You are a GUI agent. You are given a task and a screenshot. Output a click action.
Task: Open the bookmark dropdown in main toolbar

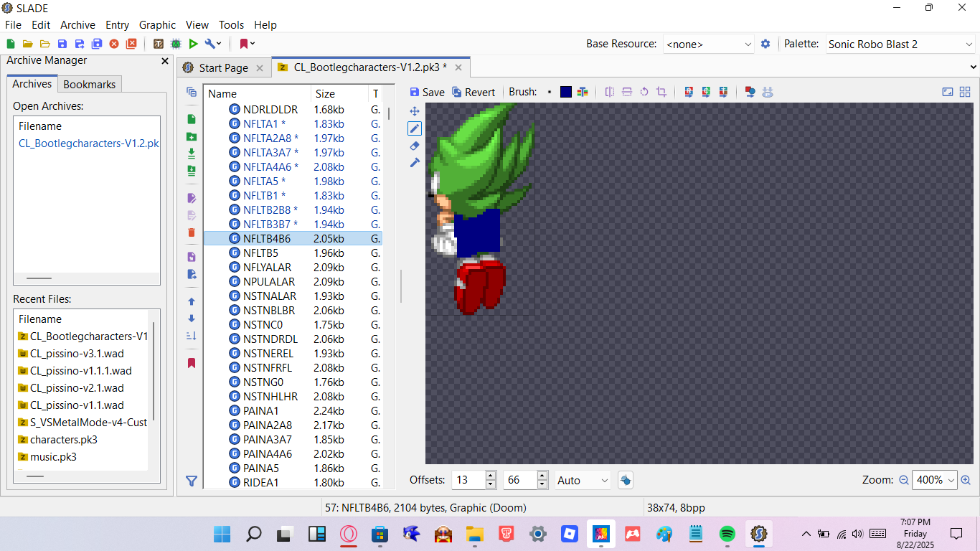pos(247,44)
